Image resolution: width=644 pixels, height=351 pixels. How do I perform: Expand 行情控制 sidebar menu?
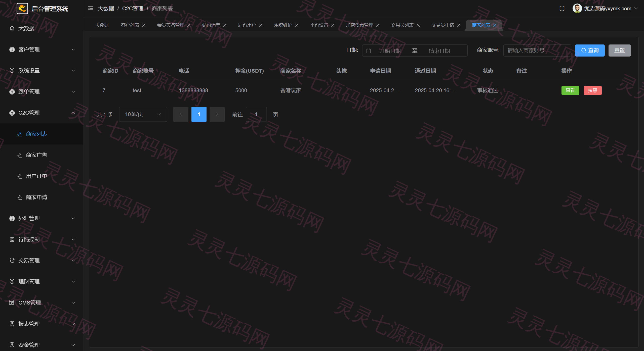pyautogui.click(x=42, y=239)
